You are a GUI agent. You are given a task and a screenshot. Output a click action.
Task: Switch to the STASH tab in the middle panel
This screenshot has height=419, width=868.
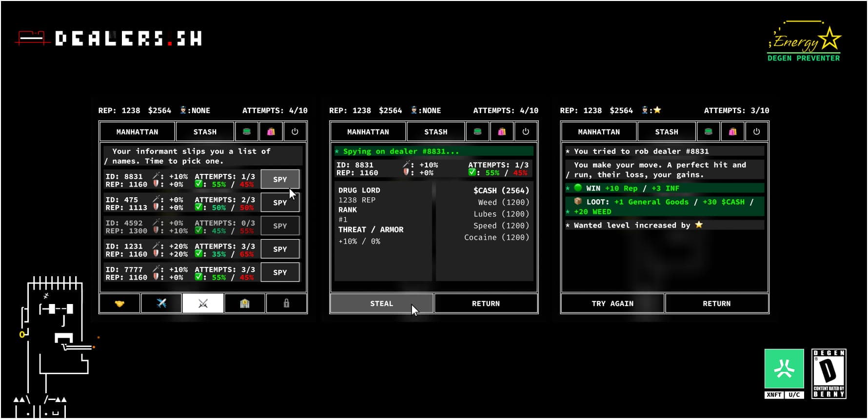[436, 132]
